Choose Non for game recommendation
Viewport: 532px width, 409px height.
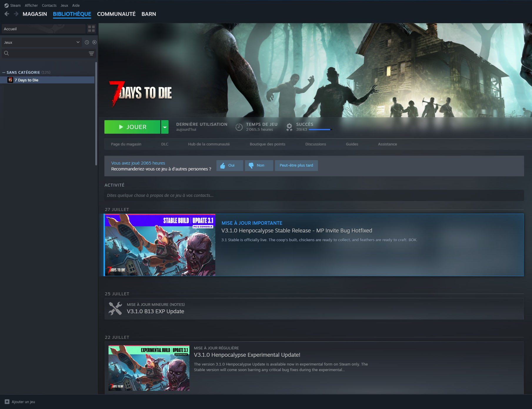point(259,165)
